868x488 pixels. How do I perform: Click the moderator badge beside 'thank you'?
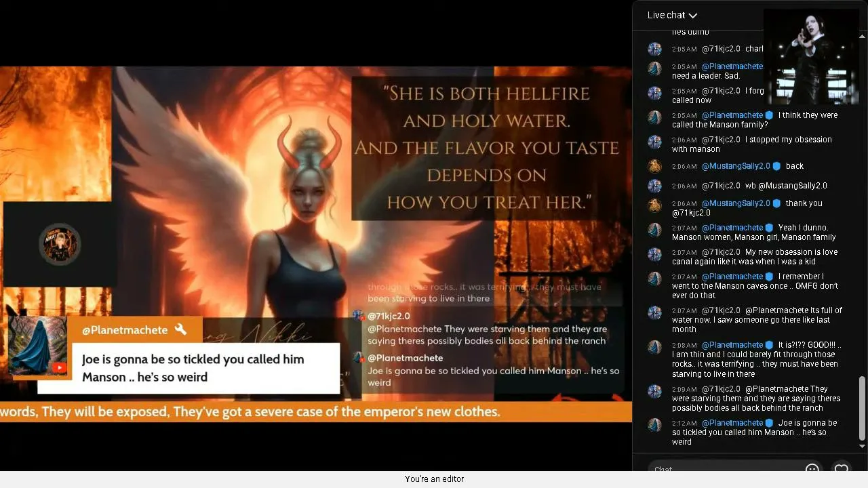pyautogui.click(x=776, y=203)
